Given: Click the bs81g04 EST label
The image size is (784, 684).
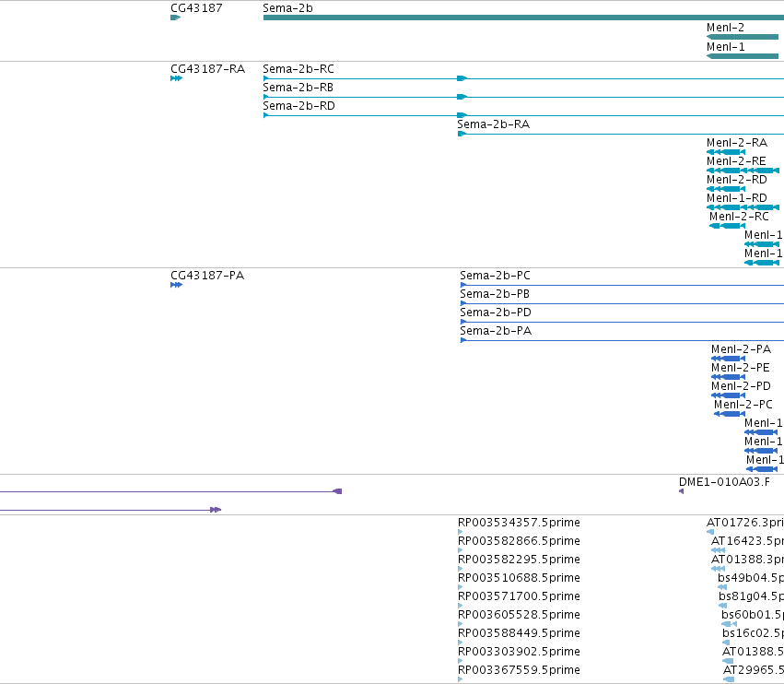Looking at the screenshot, I should point(751,596).
